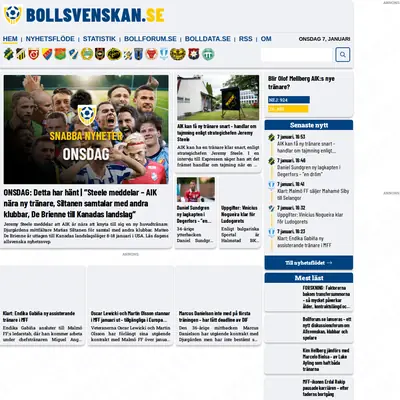Open Mest läst item 'MFF-ikonen Erdal Rakip'

click(325, 388)
